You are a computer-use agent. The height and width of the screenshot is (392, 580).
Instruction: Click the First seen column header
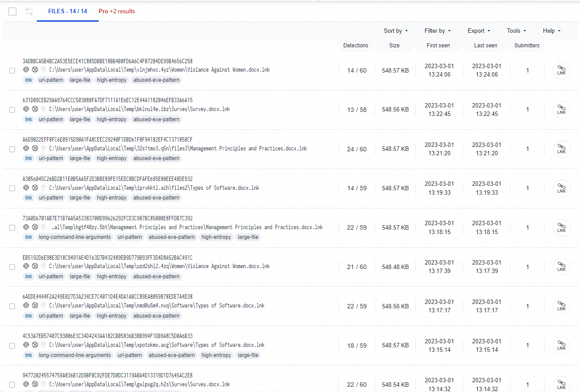pyautogui.click(x=438, y=45)
